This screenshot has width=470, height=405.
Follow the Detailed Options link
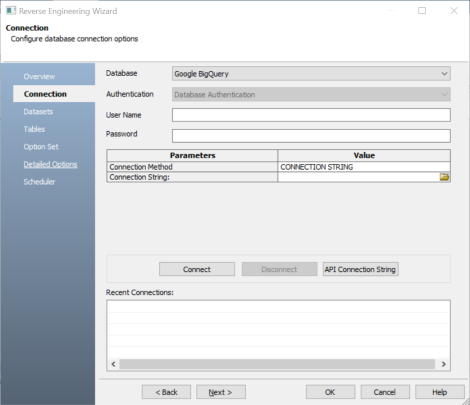click(x=50, y=164)
